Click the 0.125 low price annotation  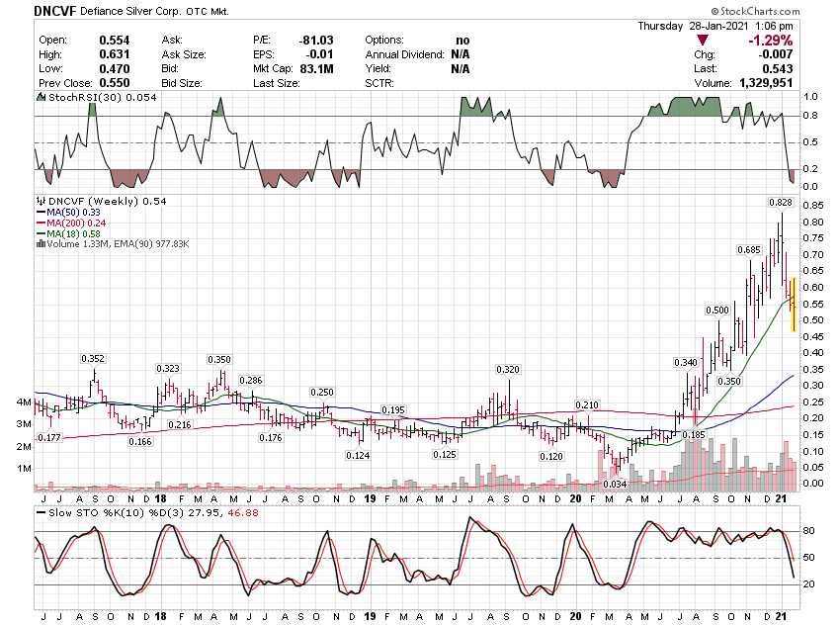(x=445, y=455)
